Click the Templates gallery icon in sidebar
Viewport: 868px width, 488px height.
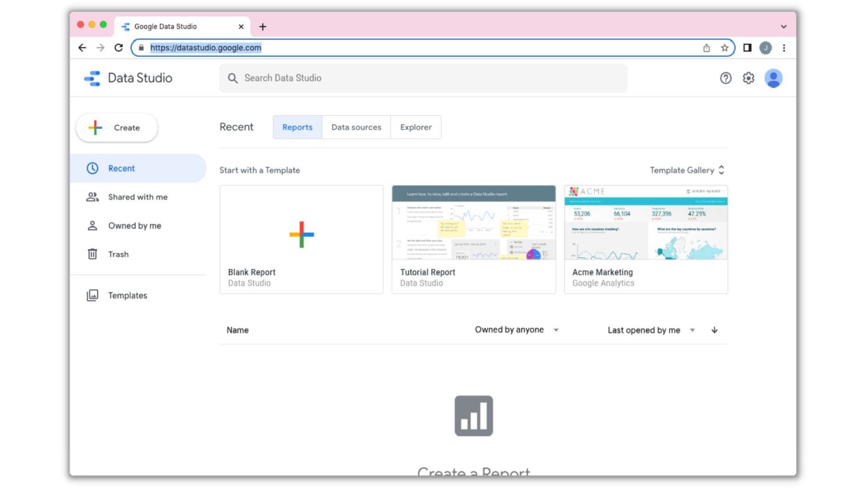coord(92,295)
